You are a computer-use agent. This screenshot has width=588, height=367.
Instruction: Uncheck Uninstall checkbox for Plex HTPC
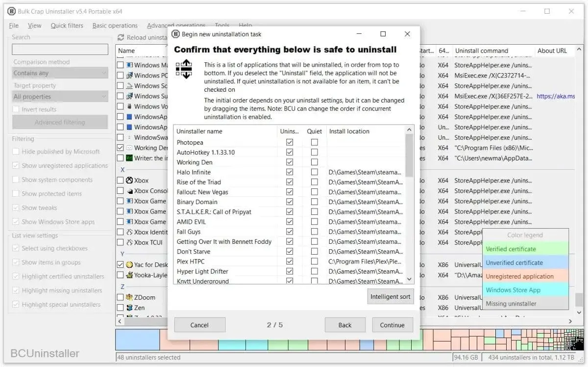290,262
